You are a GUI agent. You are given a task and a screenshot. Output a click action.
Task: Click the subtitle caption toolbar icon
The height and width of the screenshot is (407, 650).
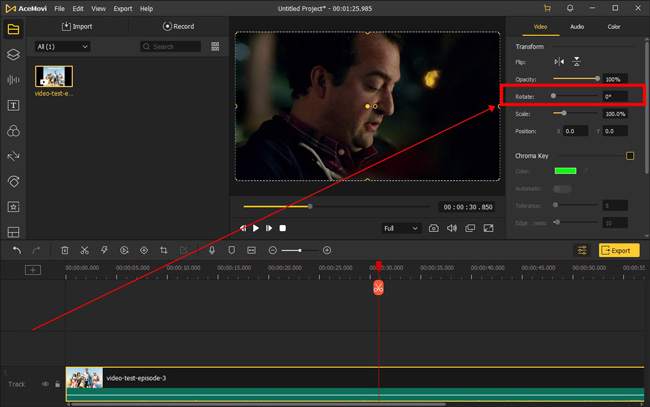point(251,250)
